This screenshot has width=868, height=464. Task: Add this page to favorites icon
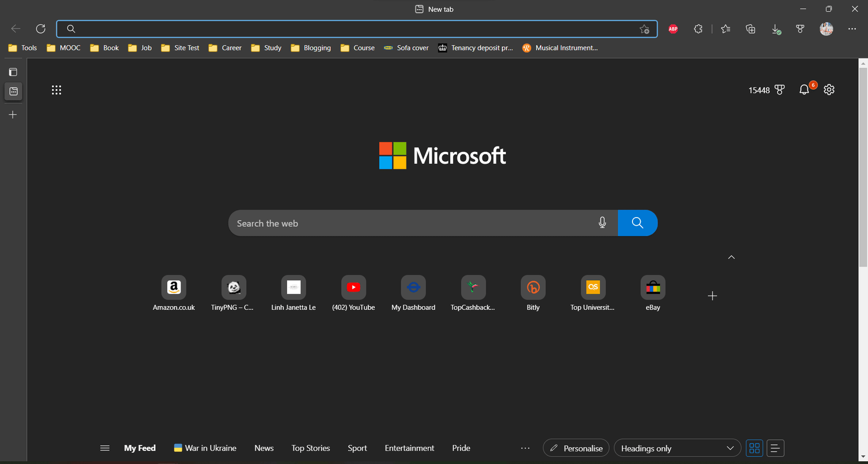(644, 29)
